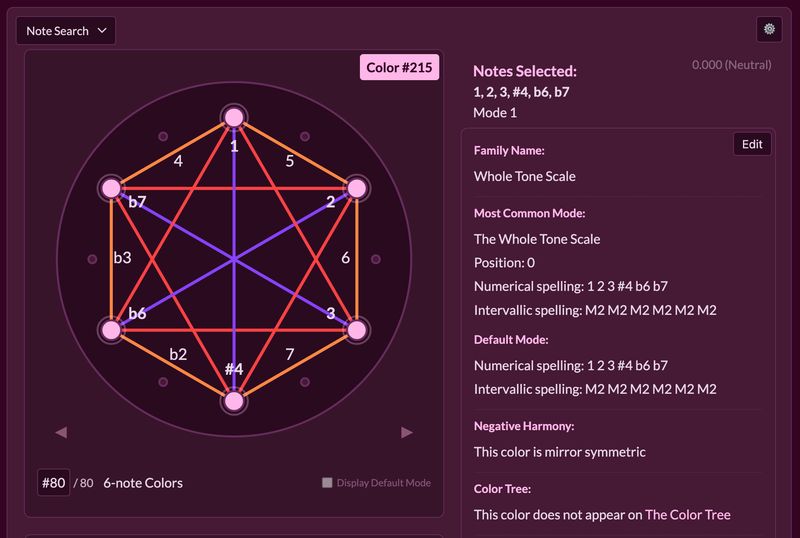Toggle the selected note 1 node

[x=234, y=117]
